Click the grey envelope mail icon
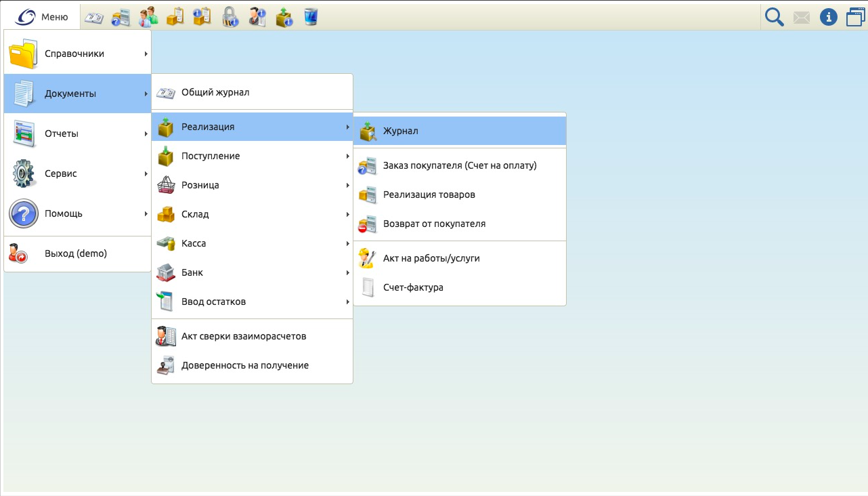The width and height of the screenshot is (868, 496). [802, 18]
